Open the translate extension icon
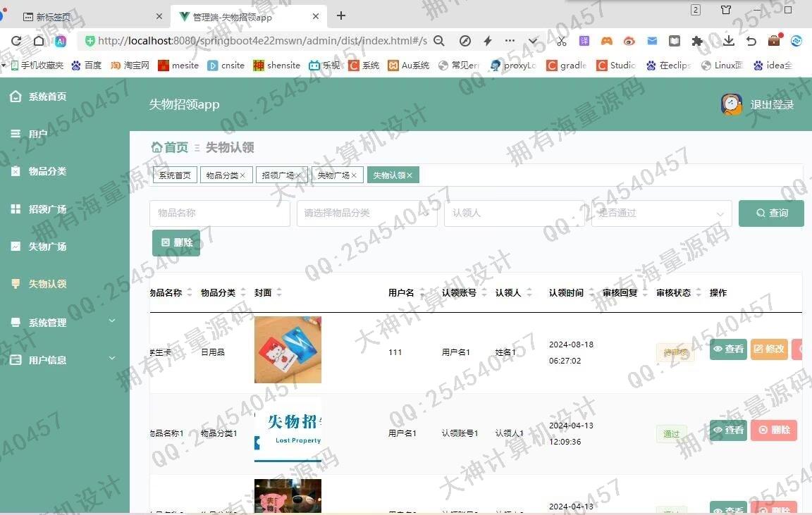Image resolution: width=812 pixels, height=515 pixels. coord(584,40)
